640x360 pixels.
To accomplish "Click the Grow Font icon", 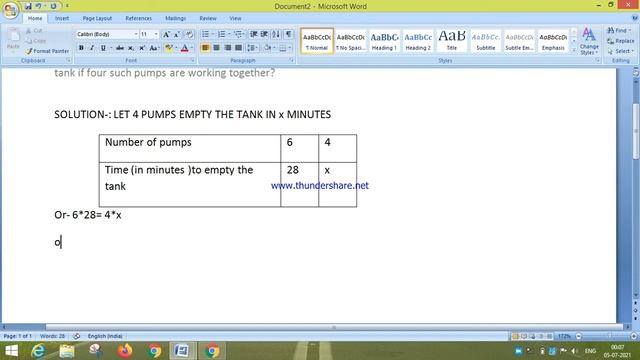I will click(x=166, y=35).
